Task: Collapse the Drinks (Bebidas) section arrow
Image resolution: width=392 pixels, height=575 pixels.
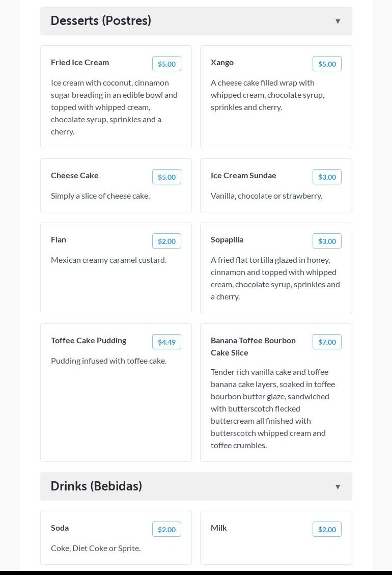Action: pyautogui.click(x=338, y=487)
